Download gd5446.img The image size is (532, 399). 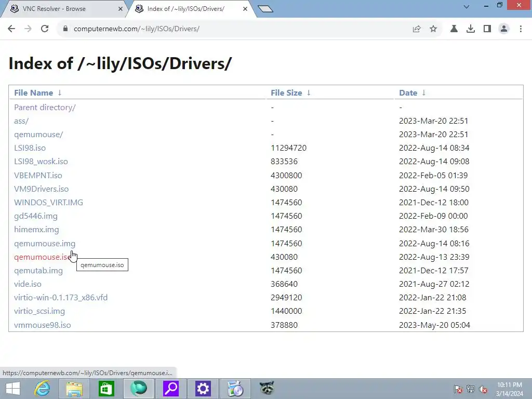36,216
